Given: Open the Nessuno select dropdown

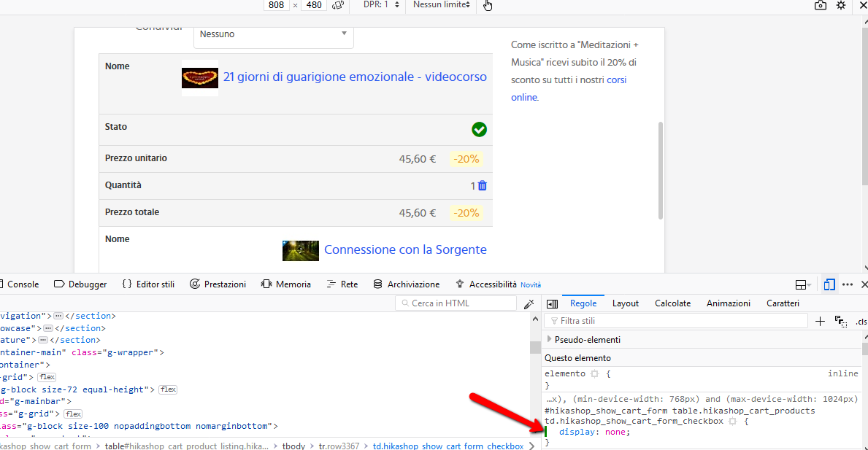Looking at the screenshot, I should click(x=273, y=34).
